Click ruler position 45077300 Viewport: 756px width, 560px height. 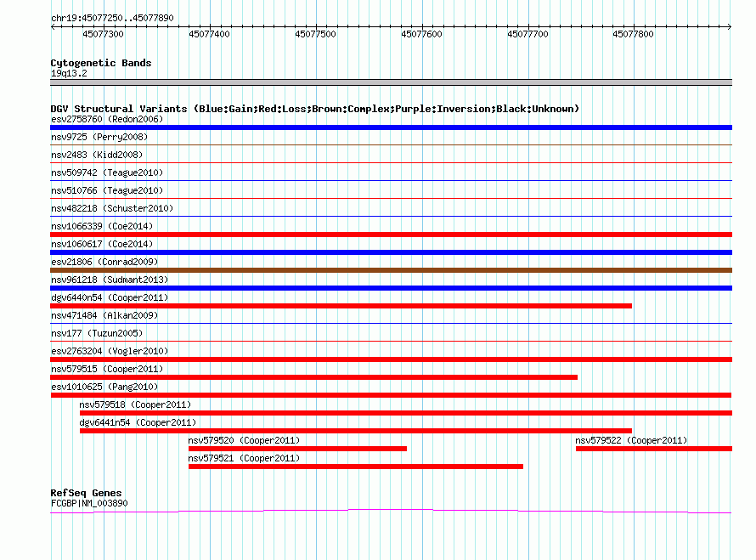[x=103, y=34]
